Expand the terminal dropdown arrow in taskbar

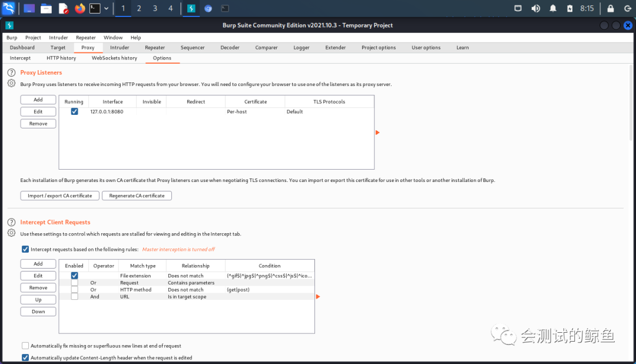click(x=106, y=8)
